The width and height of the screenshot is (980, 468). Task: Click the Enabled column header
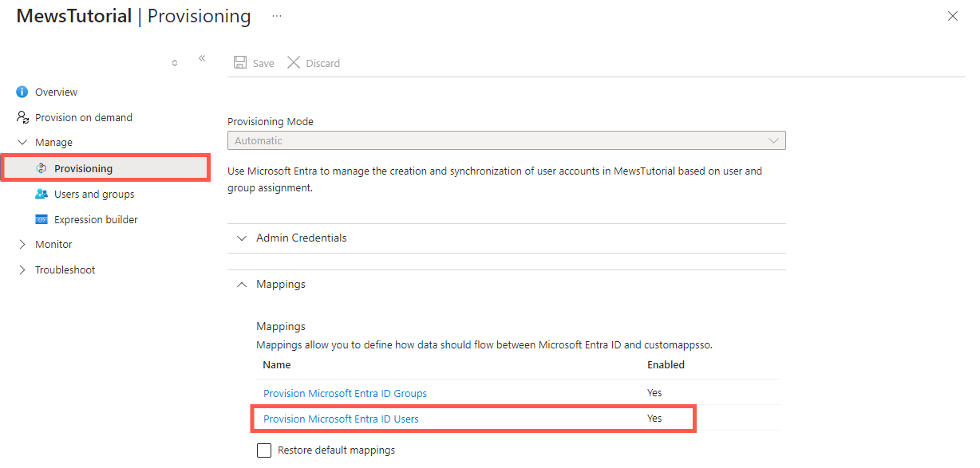click(x=666, y=365)
